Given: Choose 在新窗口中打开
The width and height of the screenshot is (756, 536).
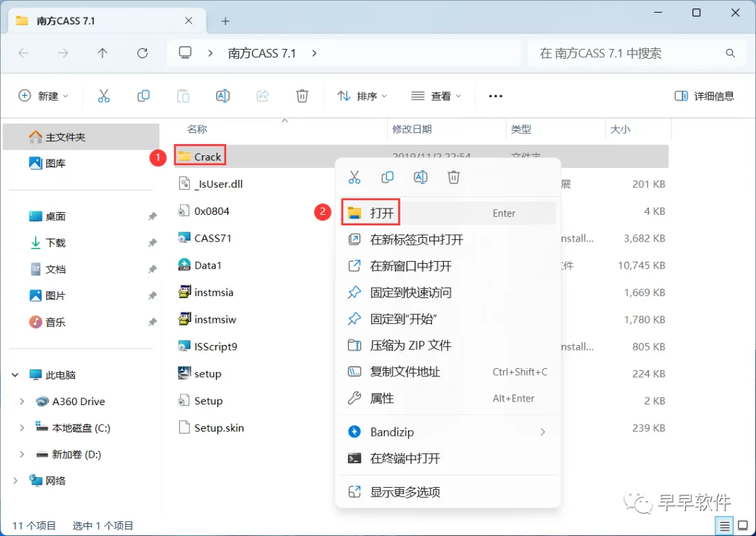Looking at the screenshot, I should pyautogui.click(x=448, y=266).
